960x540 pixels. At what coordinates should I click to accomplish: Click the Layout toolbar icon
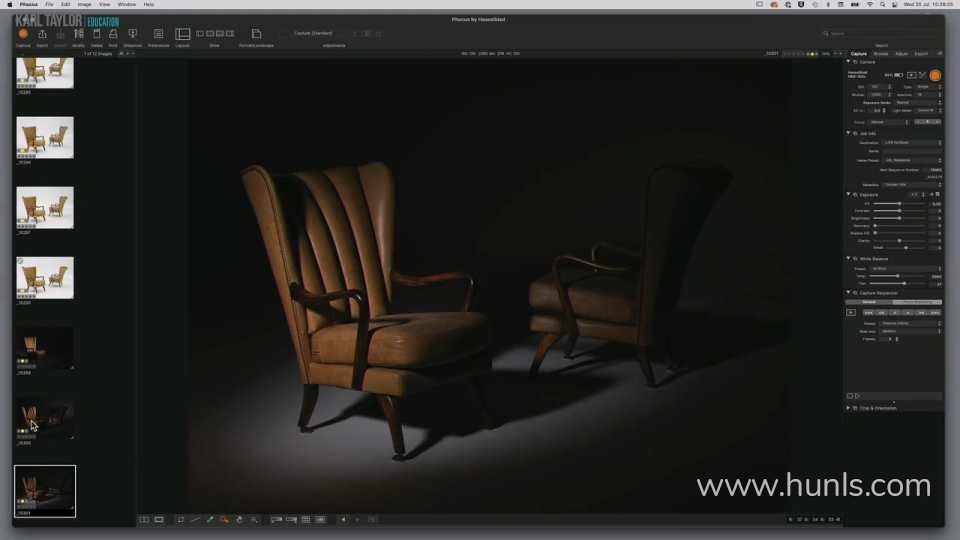pyautogui.click(x=182, y=34)
